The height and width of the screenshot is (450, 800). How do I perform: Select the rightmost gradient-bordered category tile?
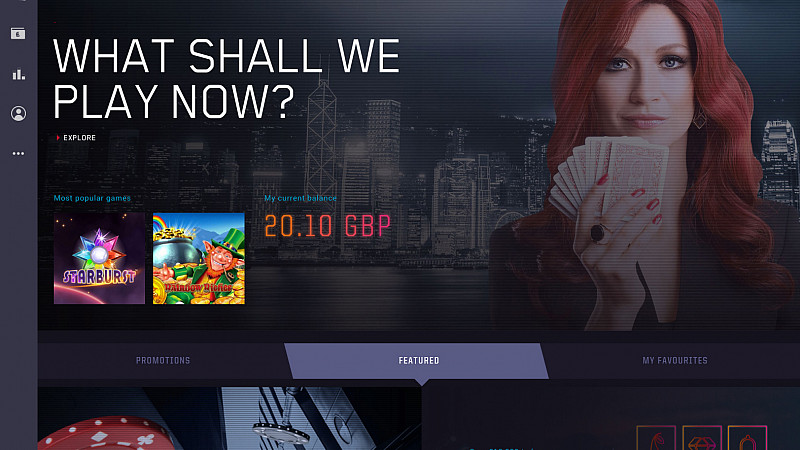(747, 438)
